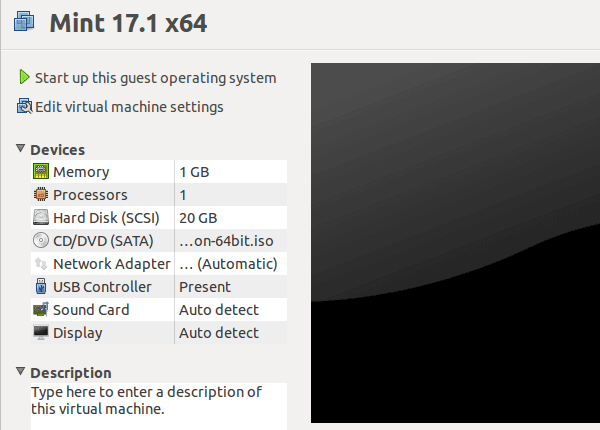Click the Network Adapter arrows icon

[41, 263]
